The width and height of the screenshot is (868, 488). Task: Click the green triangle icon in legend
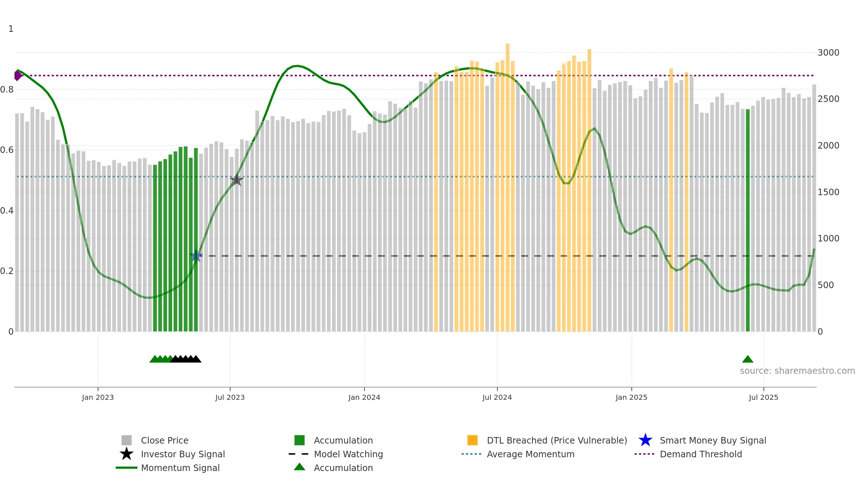coord(299,467)
